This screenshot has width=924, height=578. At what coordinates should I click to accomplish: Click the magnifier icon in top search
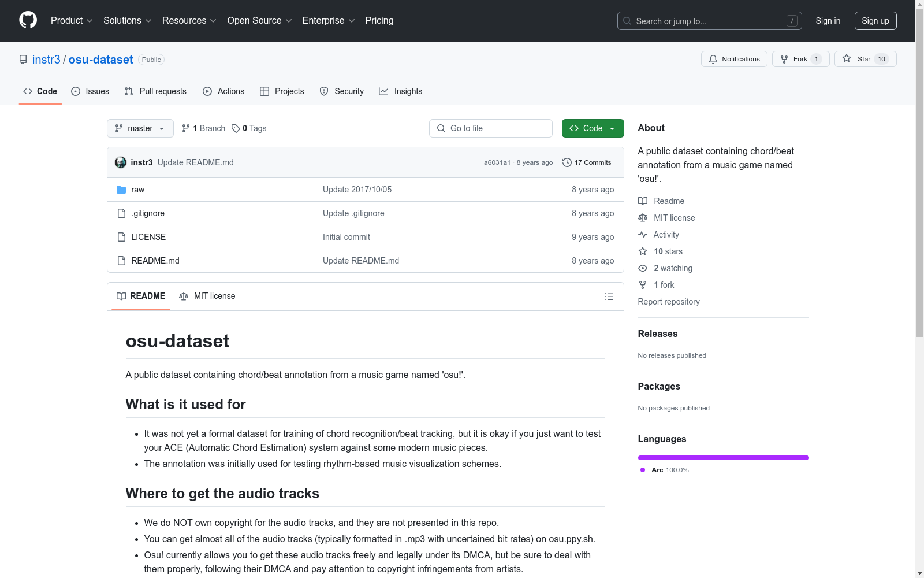point(627,21)
